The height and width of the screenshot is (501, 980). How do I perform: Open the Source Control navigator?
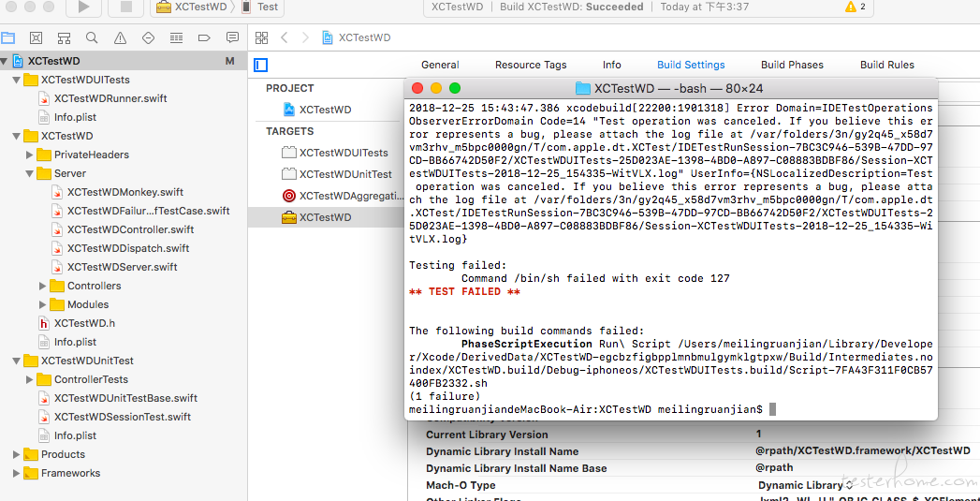[37, 37]
